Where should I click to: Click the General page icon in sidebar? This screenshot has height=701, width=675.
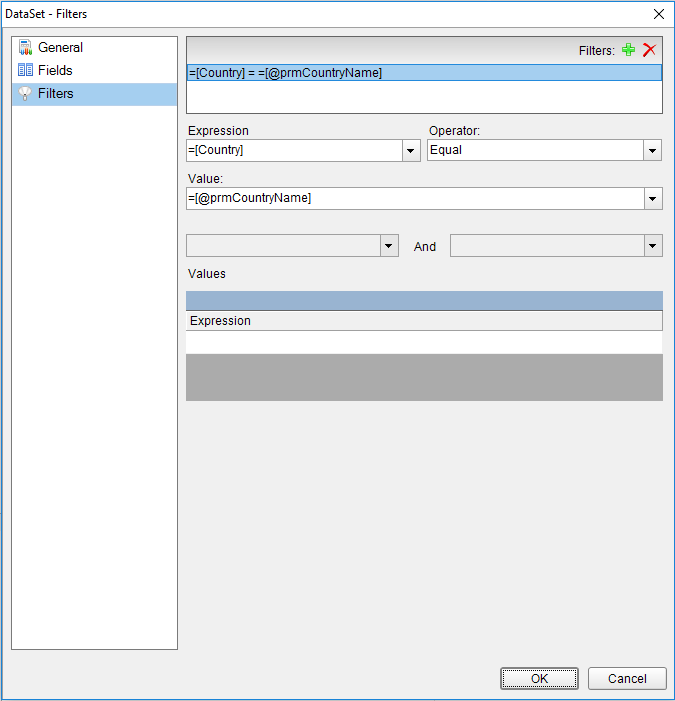coord(25,47)
